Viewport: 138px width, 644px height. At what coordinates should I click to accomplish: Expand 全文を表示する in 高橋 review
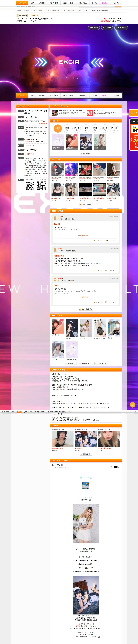click(x=84, y=297)
